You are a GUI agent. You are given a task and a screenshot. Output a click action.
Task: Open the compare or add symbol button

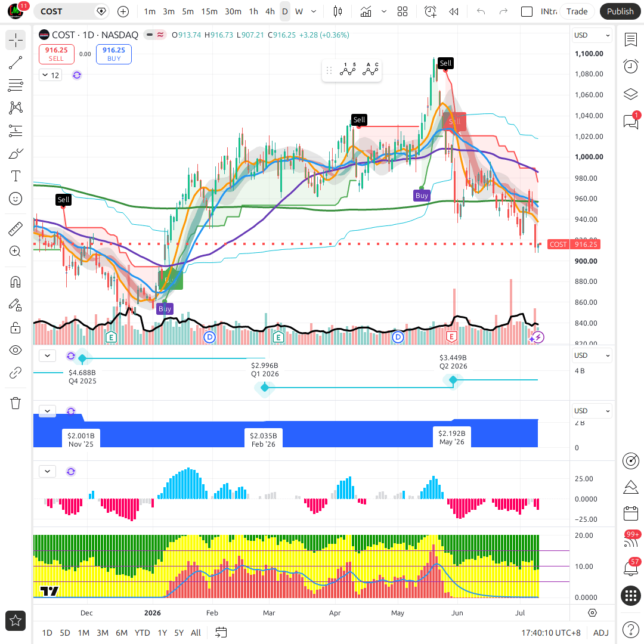point(123,11)
